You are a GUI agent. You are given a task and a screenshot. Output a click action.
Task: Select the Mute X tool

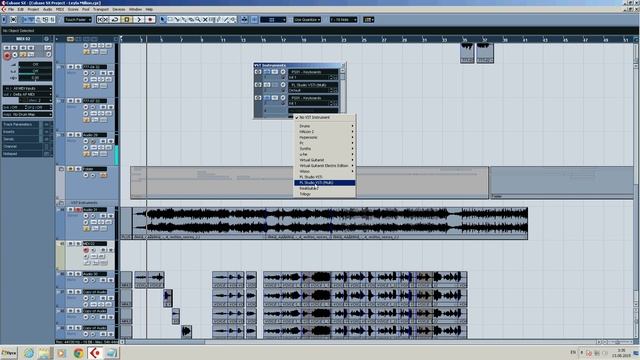205,20
